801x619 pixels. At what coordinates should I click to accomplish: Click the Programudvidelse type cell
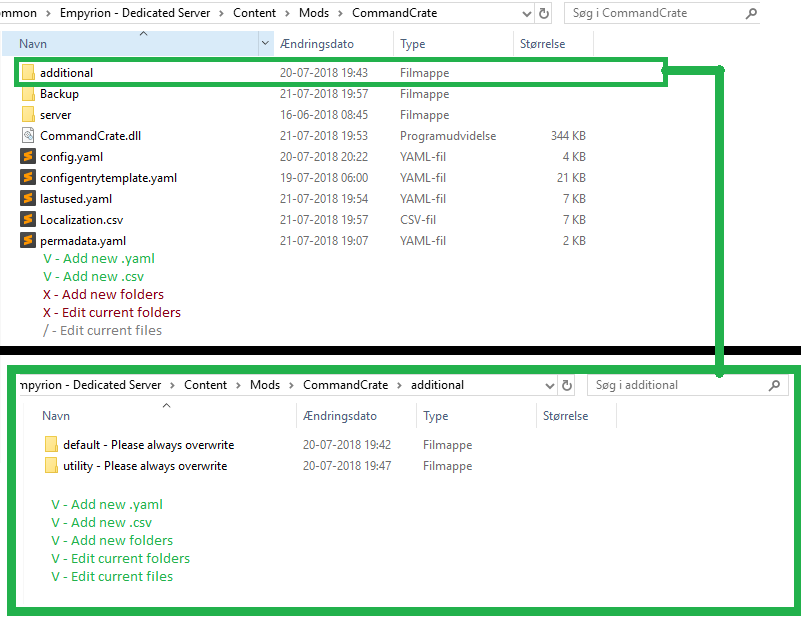(448, 136)
